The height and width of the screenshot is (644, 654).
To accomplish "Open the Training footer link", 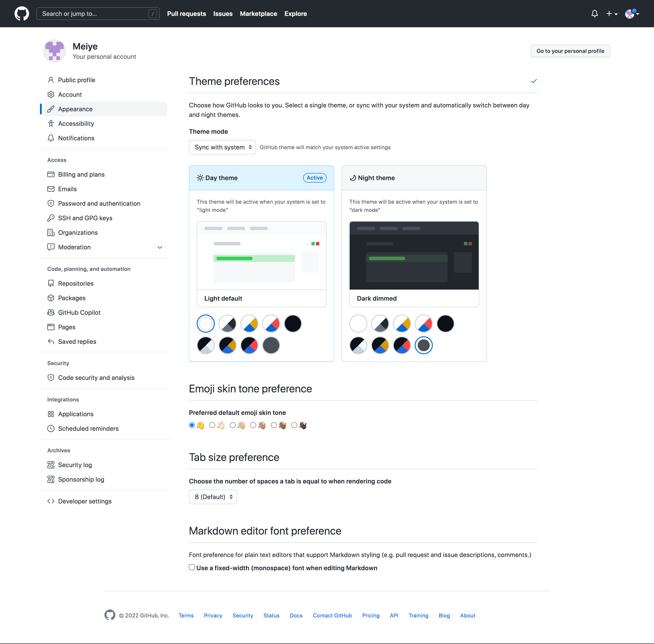I will pyautogui.click(x=418, y=616).
